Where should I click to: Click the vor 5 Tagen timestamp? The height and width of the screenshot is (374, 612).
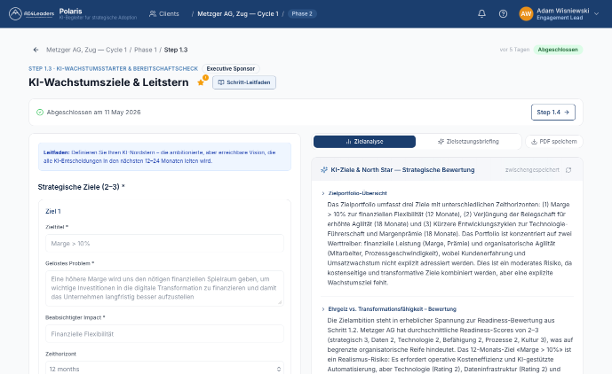click(x=514, y=50)
